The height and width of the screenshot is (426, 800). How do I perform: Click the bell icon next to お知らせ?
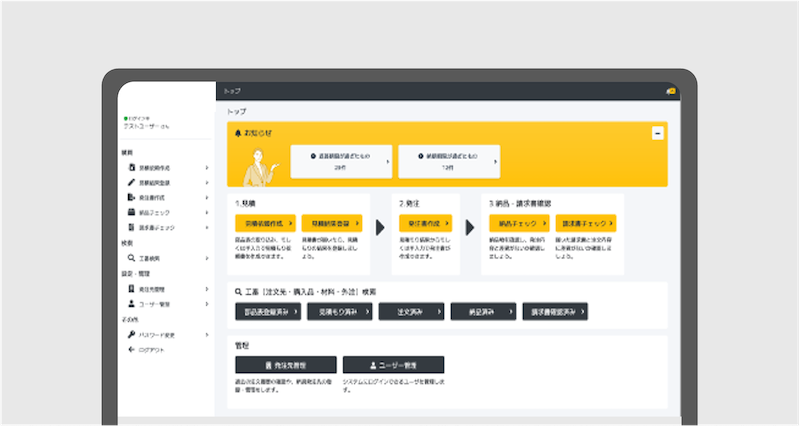pyautogui.click(x=237, y=132)
